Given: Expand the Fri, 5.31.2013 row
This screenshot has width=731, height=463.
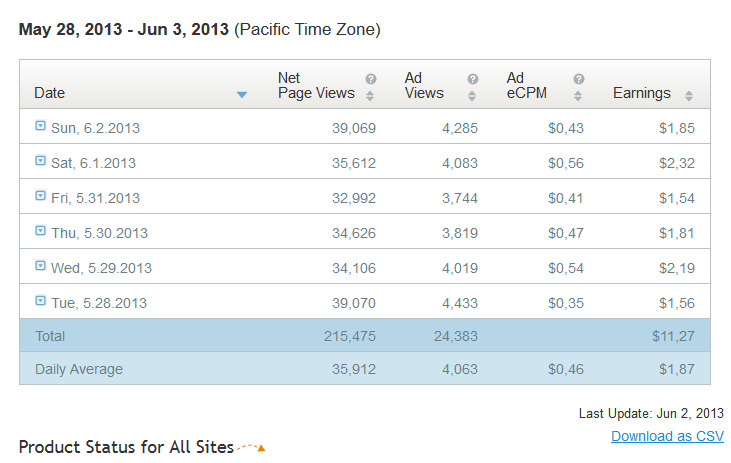Looking at the screenshot, I should [x=40, y=196].
